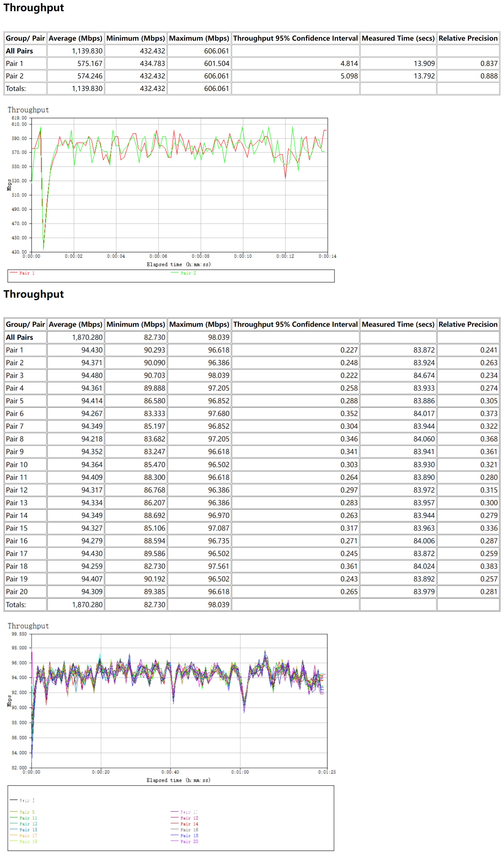The width and height of the screenshot is (504, 855).
Task: Click Pair 18 relative precision 0.383
Action: 489,566
